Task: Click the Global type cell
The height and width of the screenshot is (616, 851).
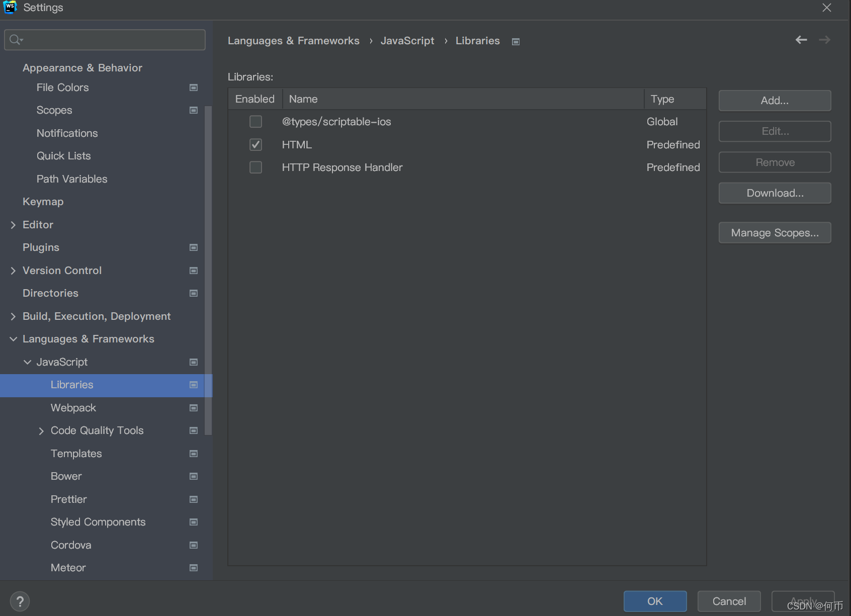Action: (662, 122)
